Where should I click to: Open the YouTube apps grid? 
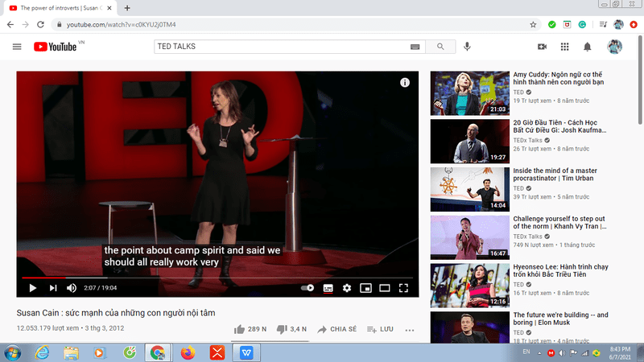click(x=565, y=47)
